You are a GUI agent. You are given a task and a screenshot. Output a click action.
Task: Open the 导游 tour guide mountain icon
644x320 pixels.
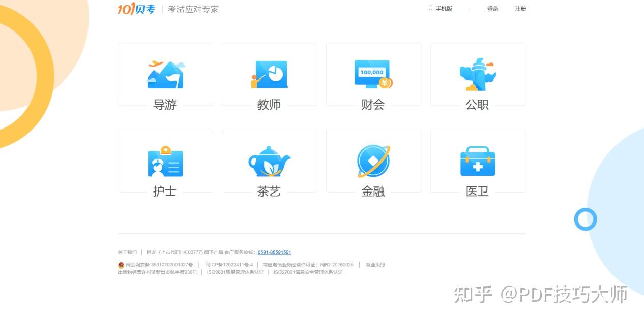pos(166,75)
